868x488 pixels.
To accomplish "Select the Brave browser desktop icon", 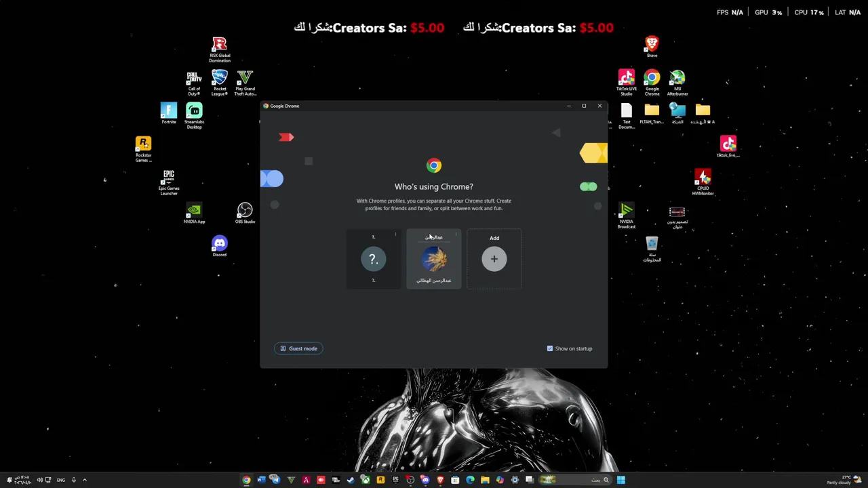I will pos(652,47).
